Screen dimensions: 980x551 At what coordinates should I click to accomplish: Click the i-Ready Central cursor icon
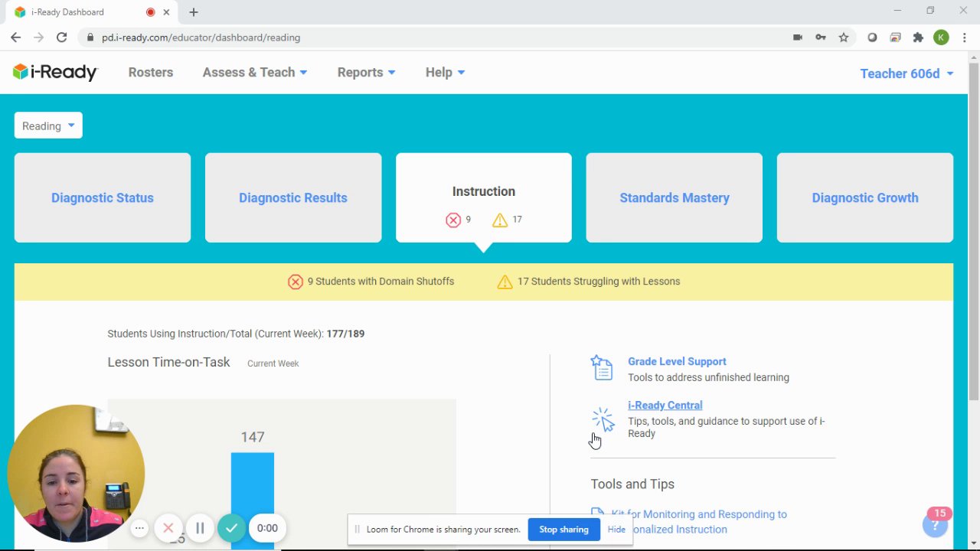pos(603,419)
